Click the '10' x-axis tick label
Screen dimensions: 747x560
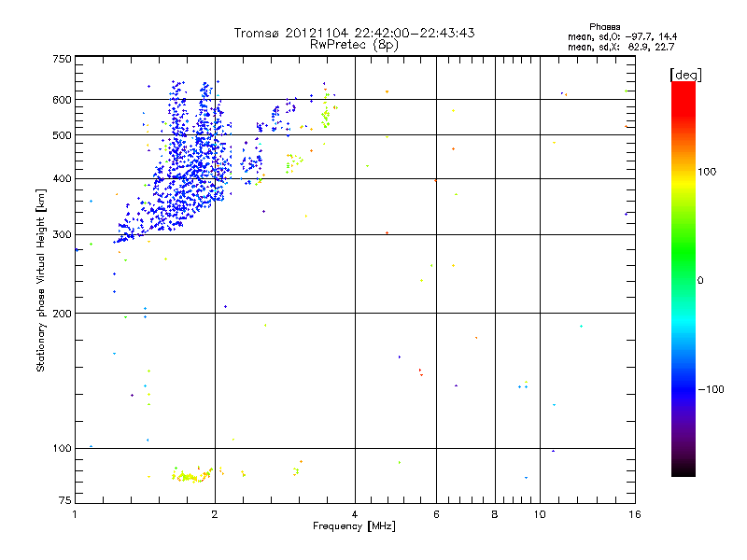pos(540,514)
